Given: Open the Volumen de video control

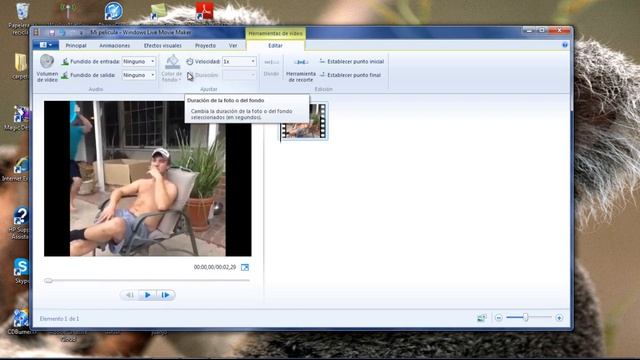Looking at the screenshot, I should click(47, 68).
